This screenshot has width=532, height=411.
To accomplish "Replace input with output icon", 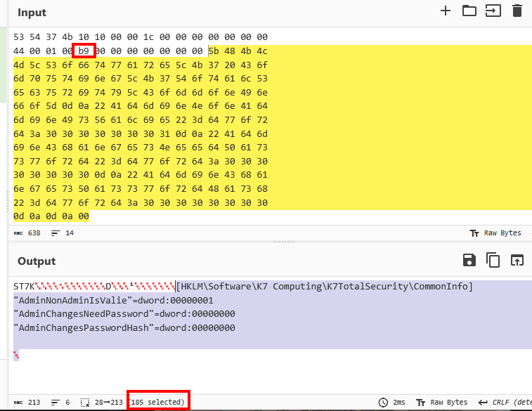I will (x=517, y=261).
